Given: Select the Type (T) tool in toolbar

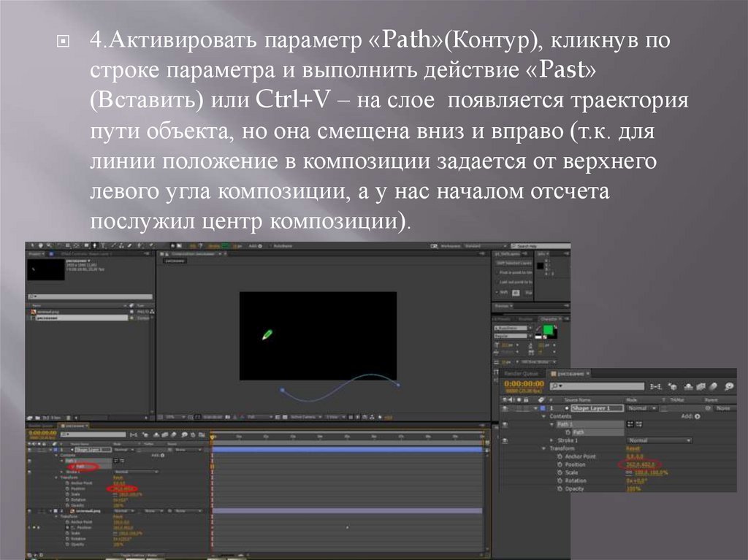Looking at the screenshot, I should point(103,245).
